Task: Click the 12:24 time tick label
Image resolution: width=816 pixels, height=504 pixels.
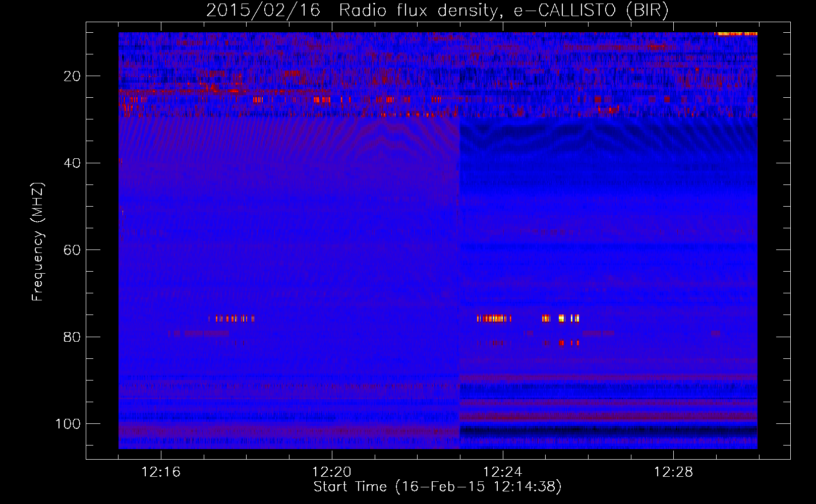Action: click(503, 472)
